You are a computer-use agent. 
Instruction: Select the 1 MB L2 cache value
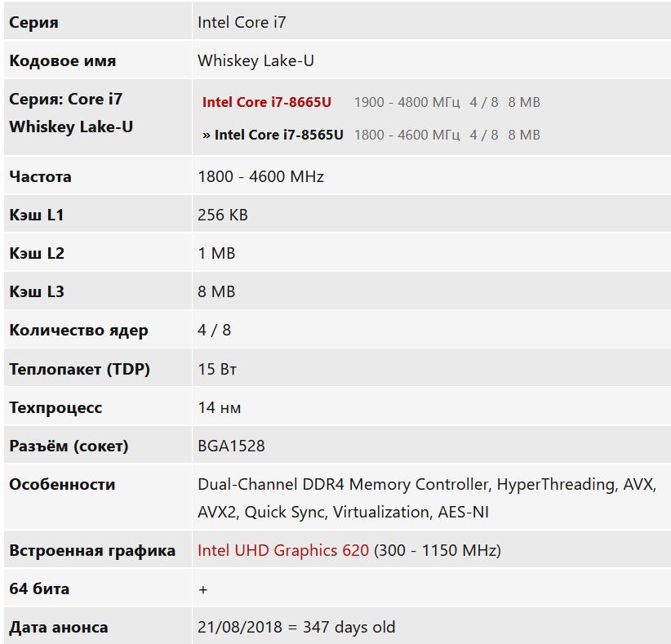pos(216,253)
